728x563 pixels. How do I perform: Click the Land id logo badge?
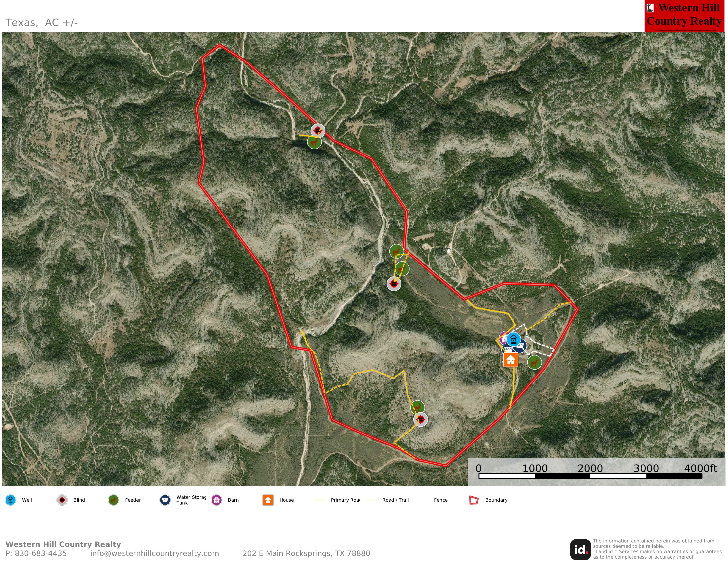pyautogui.click(x=580, y=550)
